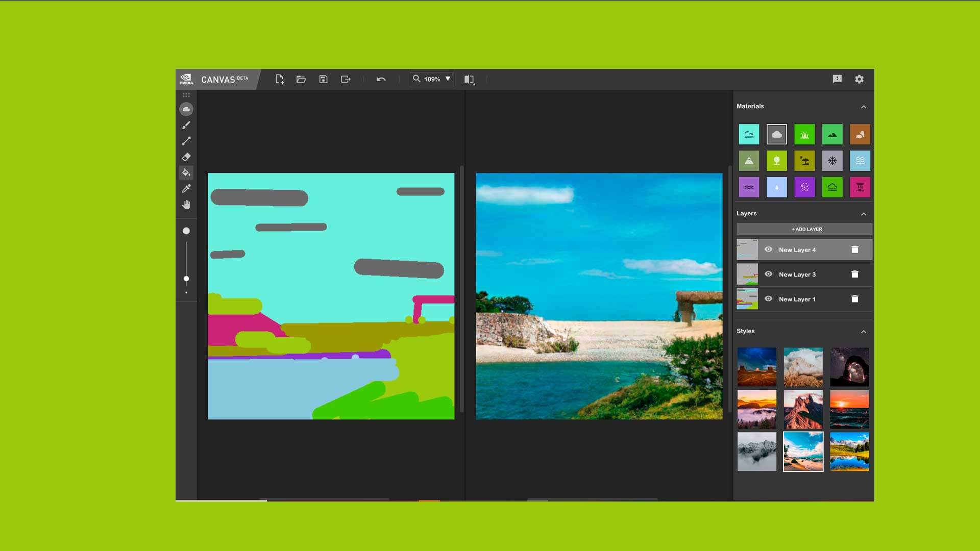Grab the Hand pan tool
The height and width of the screenshot is (551, 980).
186,205
